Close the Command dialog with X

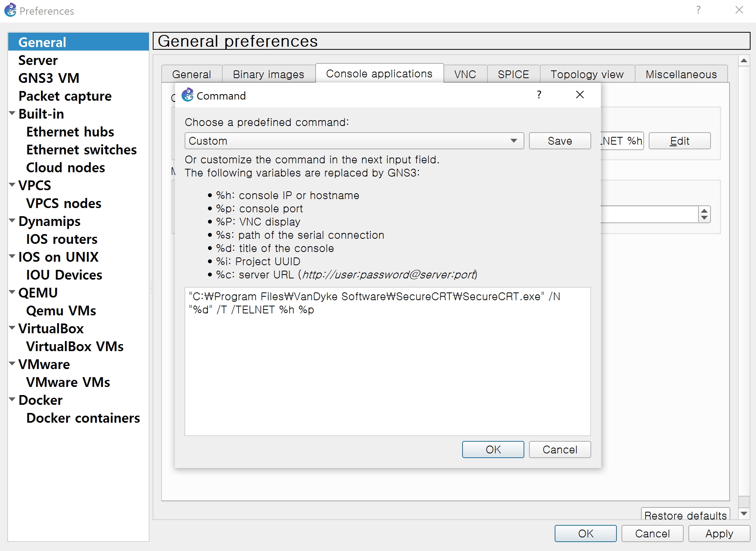[580, 95]
